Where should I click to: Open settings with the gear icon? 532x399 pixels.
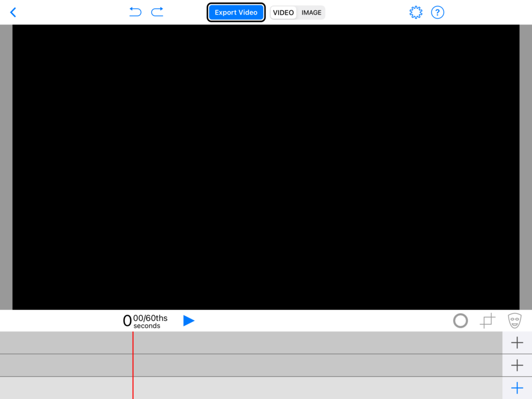[416, 12]
